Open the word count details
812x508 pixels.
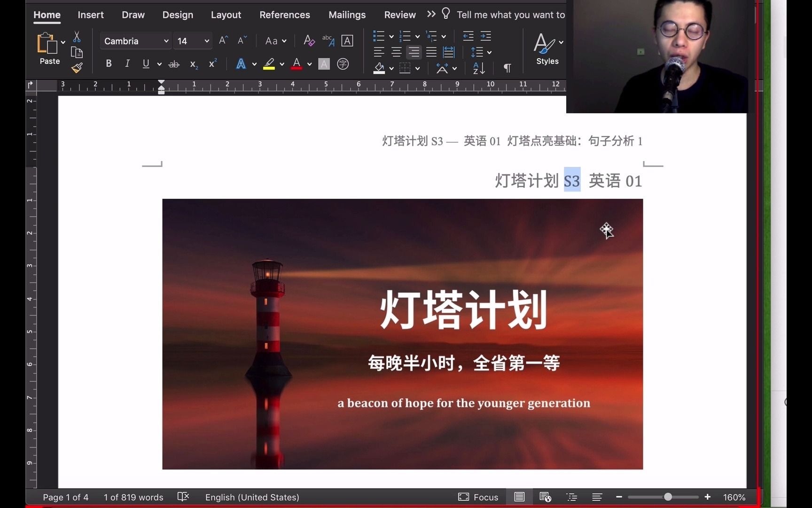(133, 497)
